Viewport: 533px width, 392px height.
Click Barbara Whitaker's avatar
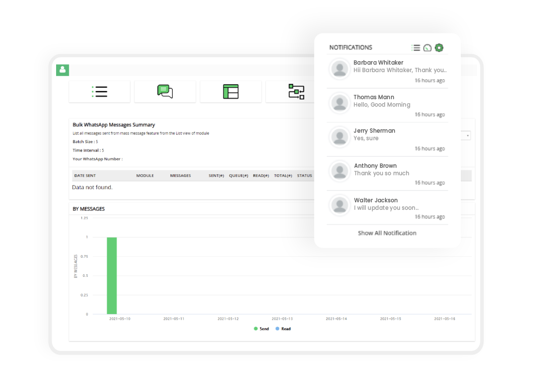(340, 69)
